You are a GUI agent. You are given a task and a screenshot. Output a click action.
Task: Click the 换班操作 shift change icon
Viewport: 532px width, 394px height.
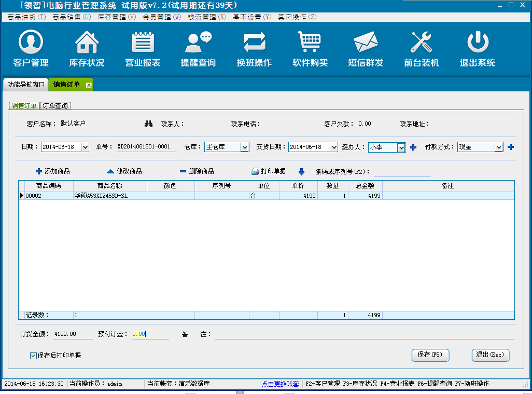254,43
